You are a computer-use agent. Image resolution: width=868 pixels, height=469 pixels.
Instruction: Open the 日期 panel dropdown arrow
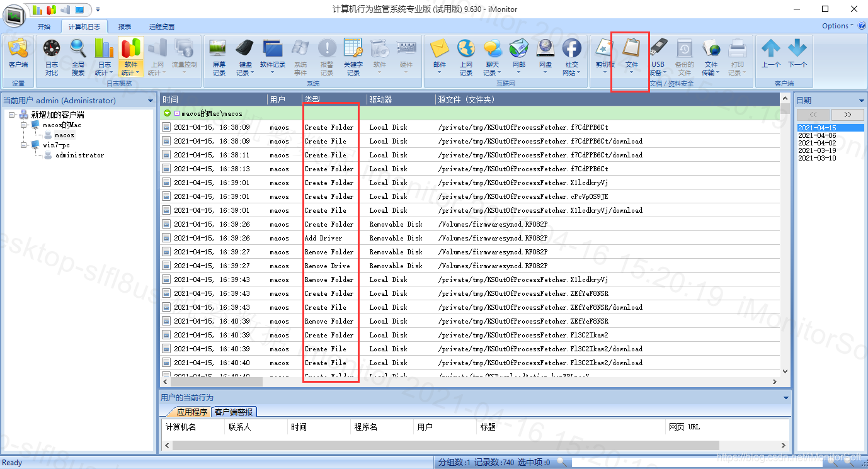tap(861, 101)
